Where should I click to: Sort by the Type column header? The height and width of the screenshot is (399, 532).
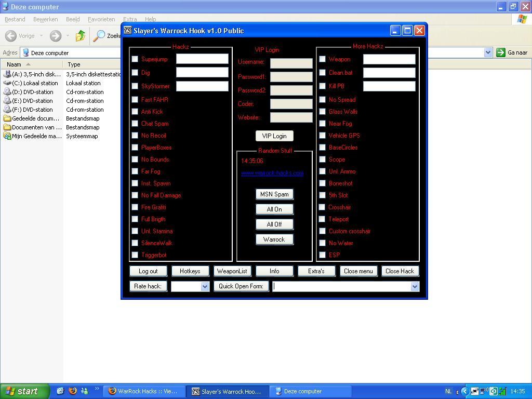91,64
